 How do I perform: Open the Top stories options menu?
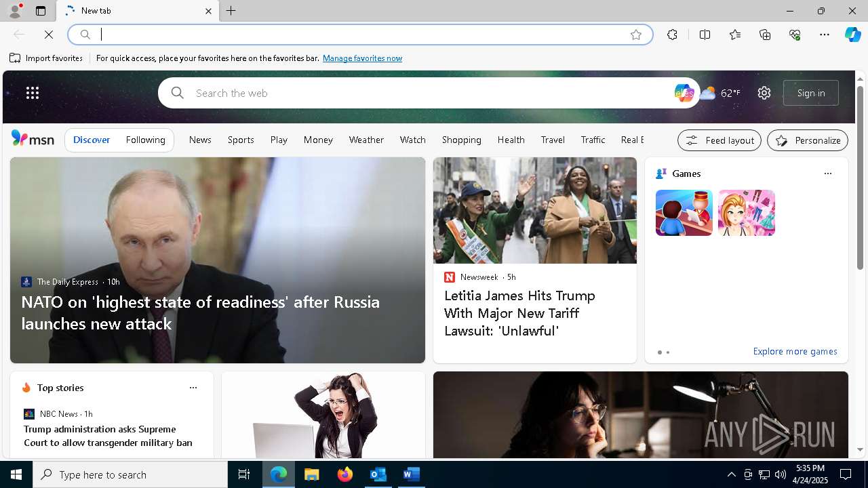(193, 388)
